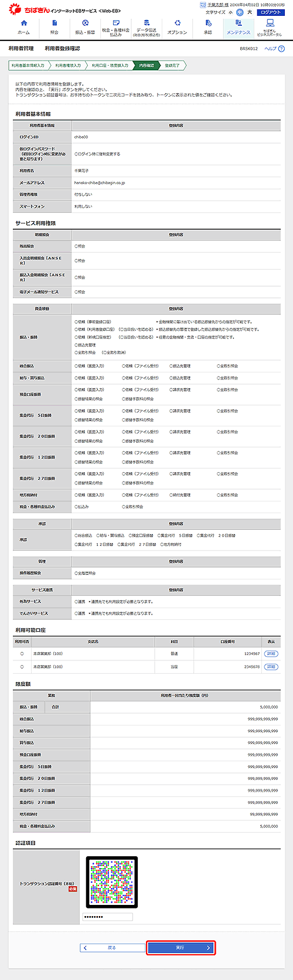The height and width of the screenshot is (980, 293).
Task: Set font size to 大 (large)
Action: click(x=250, y=12)
